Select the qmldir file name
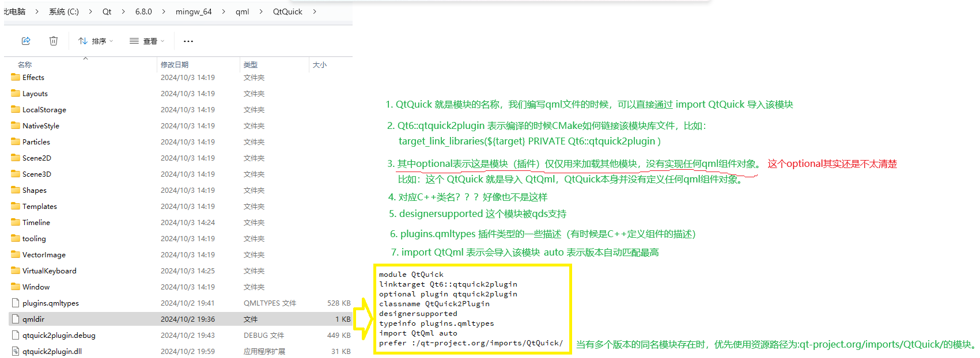The width and height of the screenshot is (980, 358). 33,319
